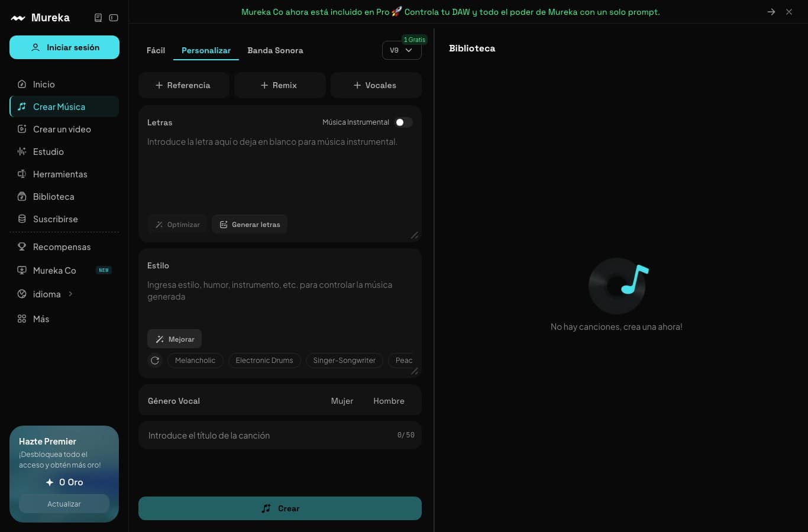The width and height of the screenshot is (808, 532).
Task: Refresh the suggested style tags
Action: 155,361
